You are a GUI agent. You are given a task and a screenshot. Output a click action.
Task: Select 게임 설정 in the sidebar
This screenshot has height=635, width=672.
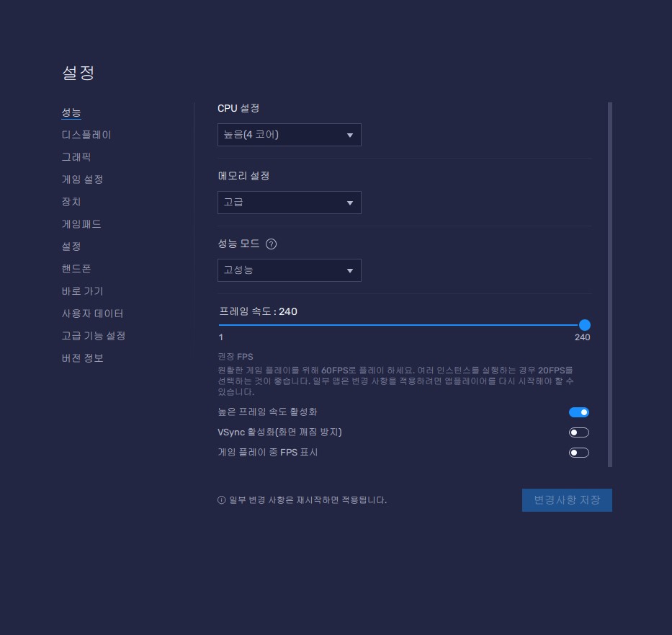(x=82, y=179)
